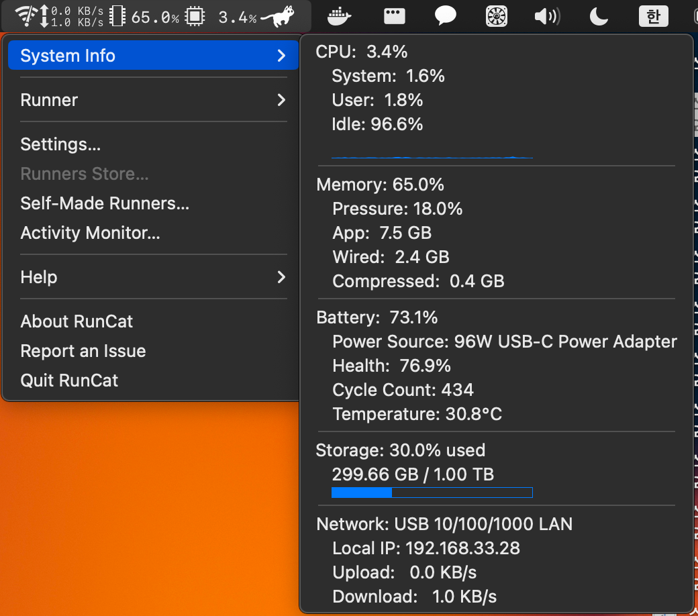The image size is (698, 616).
Task: Click the Idle: 96.6% line
Action: pos(377,124)
